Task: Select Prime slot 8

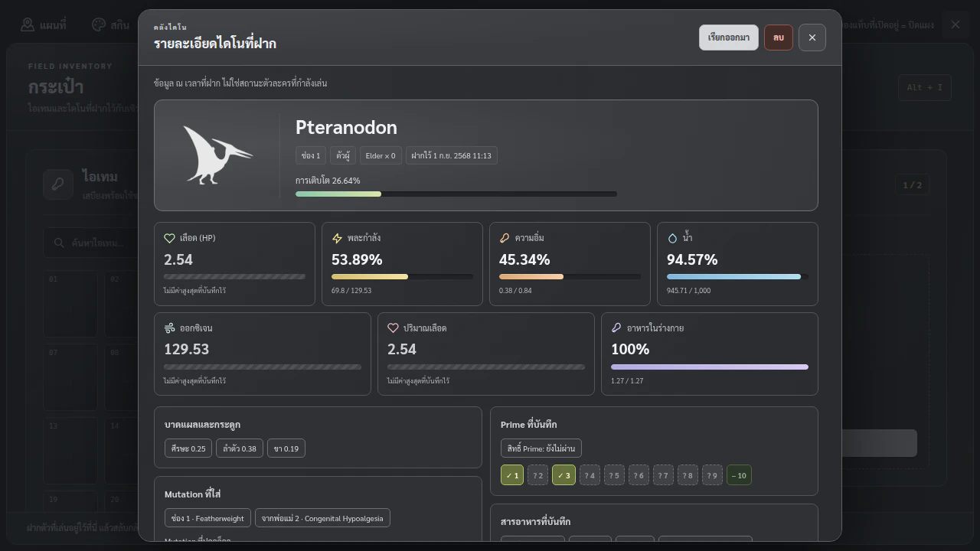Action: pos(688,475)
